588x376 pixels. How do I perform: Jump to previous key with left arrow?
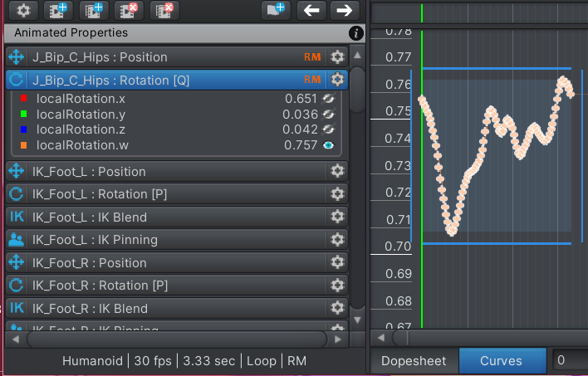311,10
